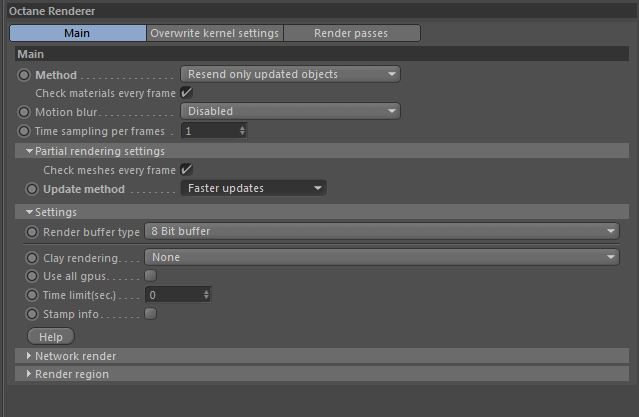639x417 pixels.
Task: Open the Render passes tab
Action: click(x=352, y=33)
